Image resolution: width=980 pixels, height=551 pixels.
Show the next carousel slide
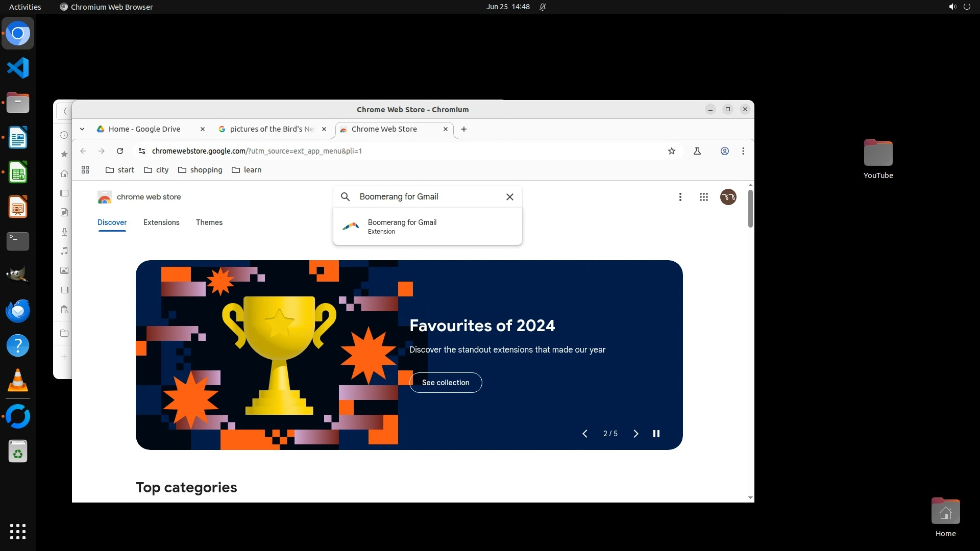635,434
